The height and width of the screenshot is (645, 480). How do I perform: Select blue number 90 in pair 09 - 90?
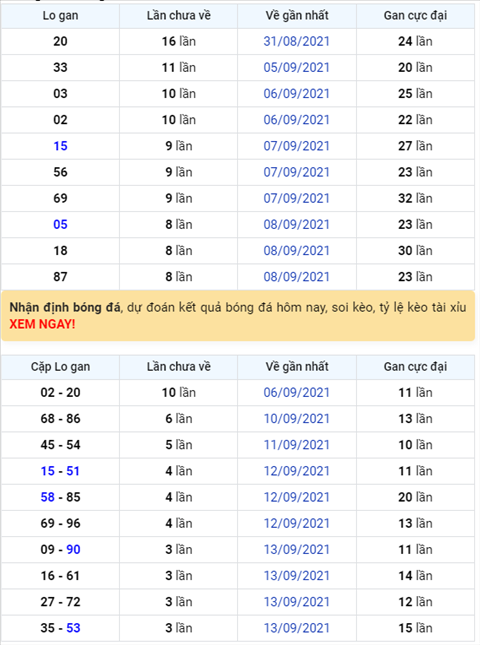click(73, 550)
